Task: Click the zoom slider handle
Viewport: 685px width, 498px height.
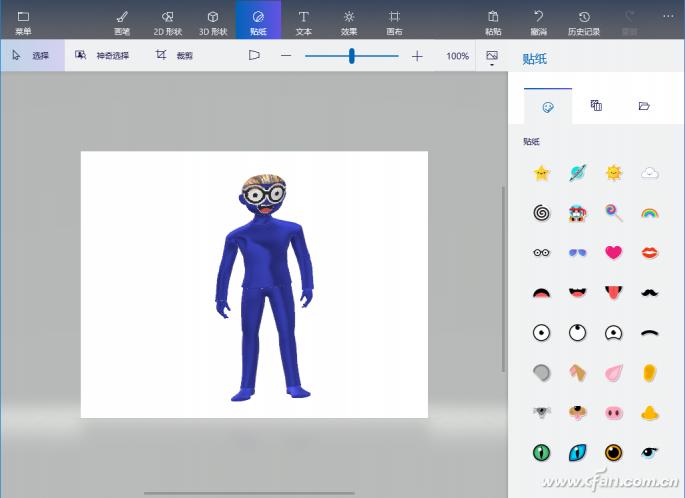Action: [x=352, y=56]
